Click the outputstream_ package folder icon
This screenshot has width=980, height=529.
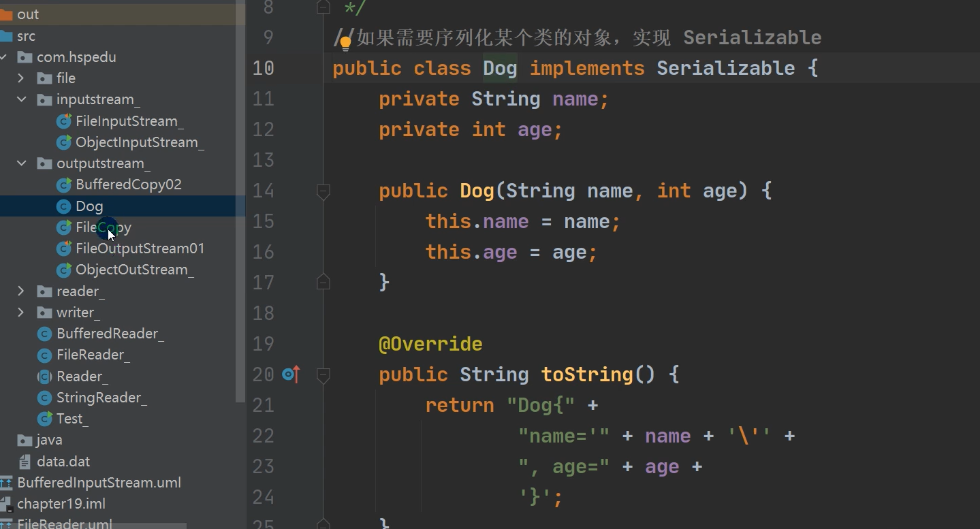click(44, 164)
